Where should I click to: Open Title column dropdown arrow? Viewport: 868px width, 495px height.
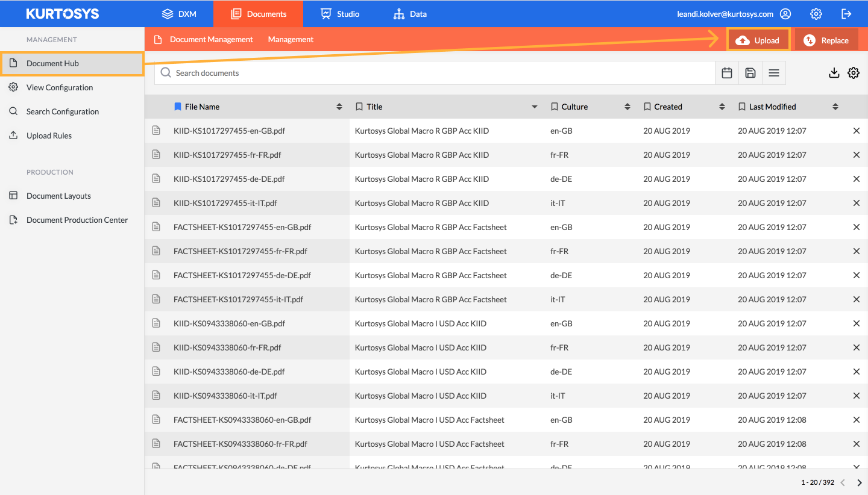(535, 107)
